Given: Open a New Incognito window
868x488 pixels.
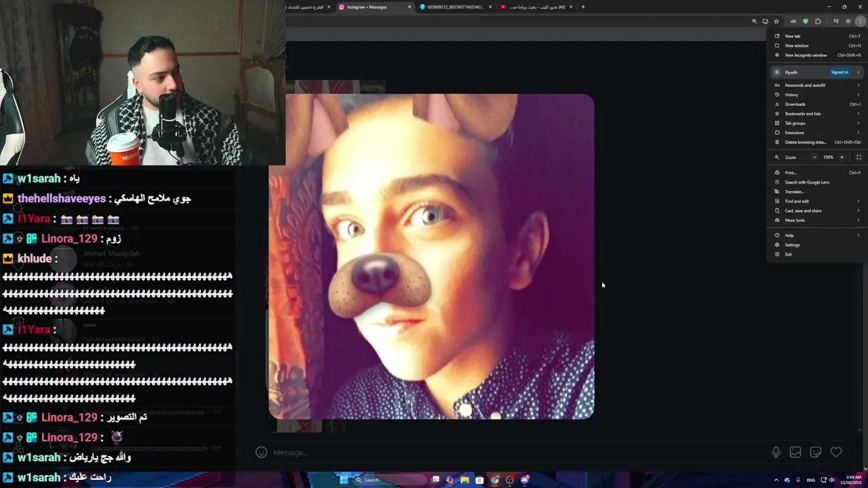Looking at the screenshot, I should tap(817, 55).
